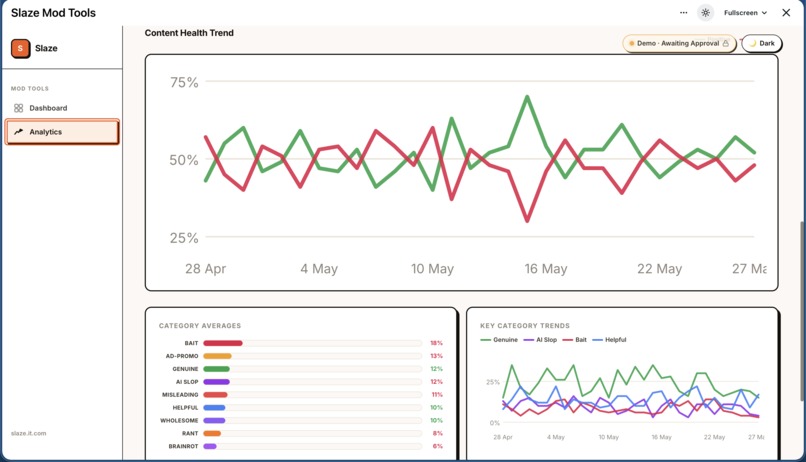The height and width of the screenshot is (462, 806).
Task: Click the moon icon in Dark button
Action: click(x=753, y=43)
